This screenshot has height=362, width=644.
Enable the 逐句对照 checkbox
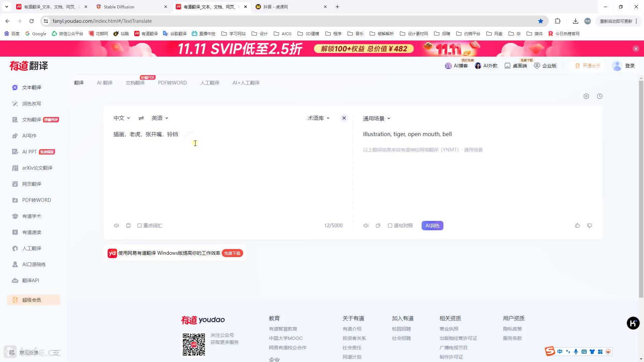(x=390, y=226)
